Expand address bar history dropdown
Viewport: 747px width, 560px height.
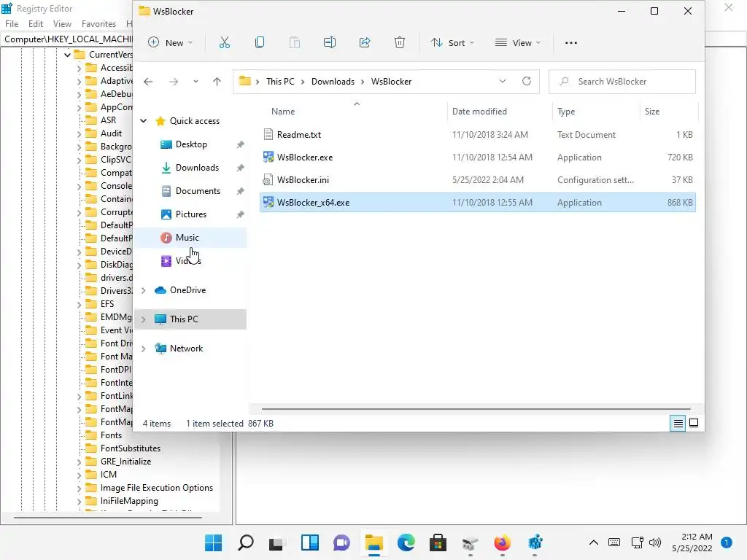pyautogui.click(x=503, y=82)
